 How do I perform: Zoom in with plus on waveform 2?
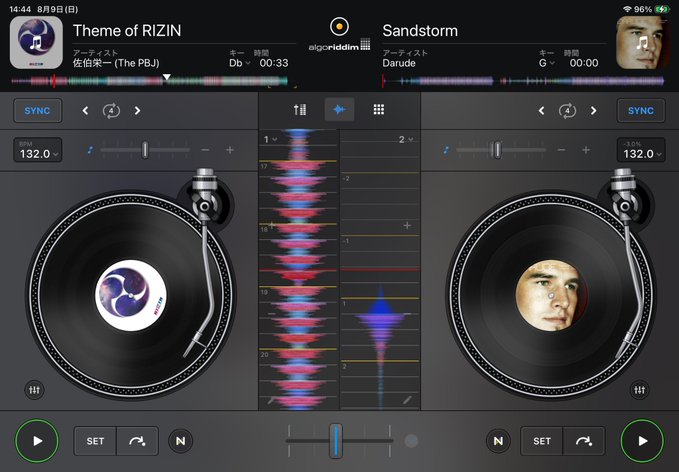[x=407, y=226]
